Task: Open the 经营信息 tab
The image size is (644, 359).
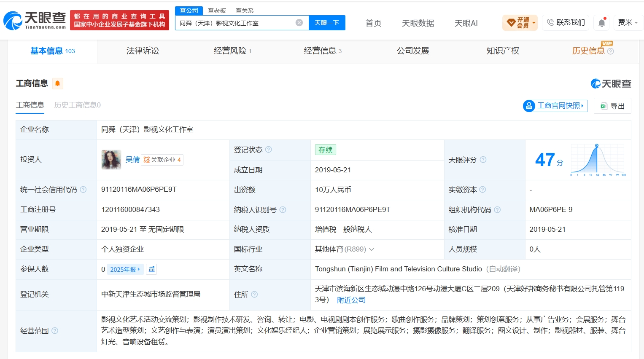Action: pos(323,51)
